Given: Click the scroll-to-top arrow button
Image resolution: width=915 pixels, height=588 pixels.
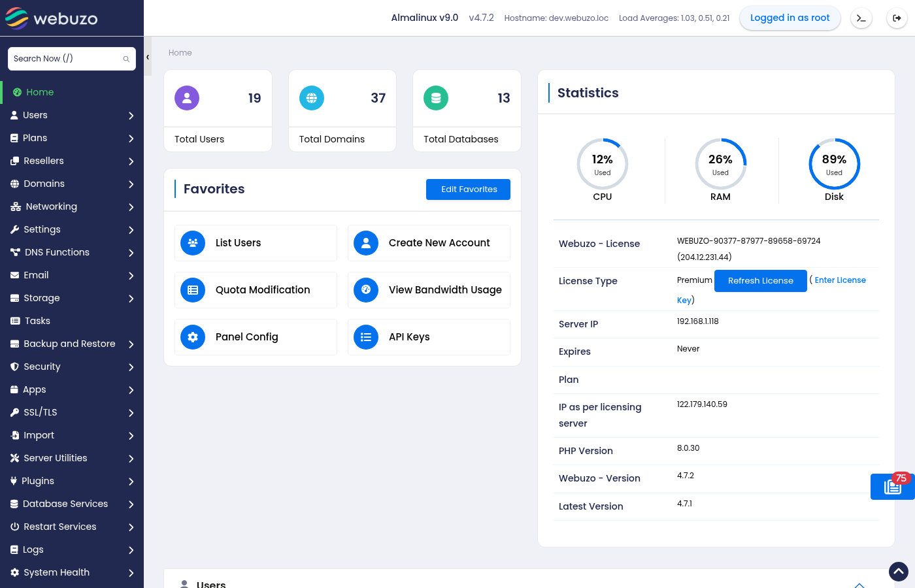Looking at the screenshot, I should coord(899,572).
